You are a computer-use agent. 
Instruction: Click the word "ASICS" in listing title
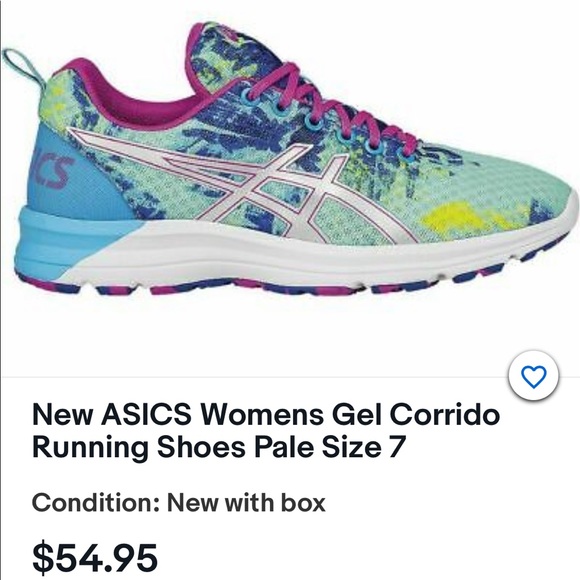[146, 414]
